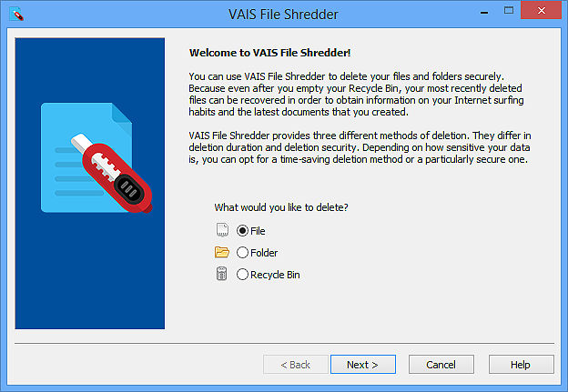Click the 'Welcome to VAIS File Shredder!' heading
Screen dimensions: 568x392
tap(269, 53)
